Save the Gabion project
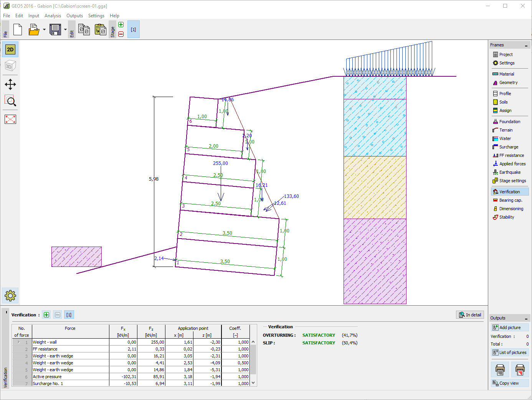Screen dimensions: 532x400 [x=54, y=29]
